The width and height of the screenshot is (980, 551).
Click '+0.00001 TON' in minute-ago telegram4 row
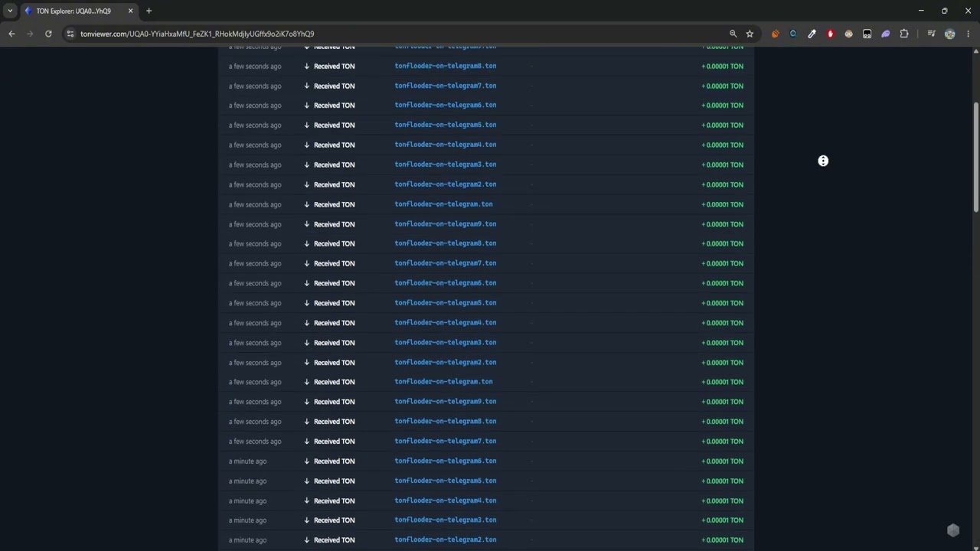[x=722, y=500]
